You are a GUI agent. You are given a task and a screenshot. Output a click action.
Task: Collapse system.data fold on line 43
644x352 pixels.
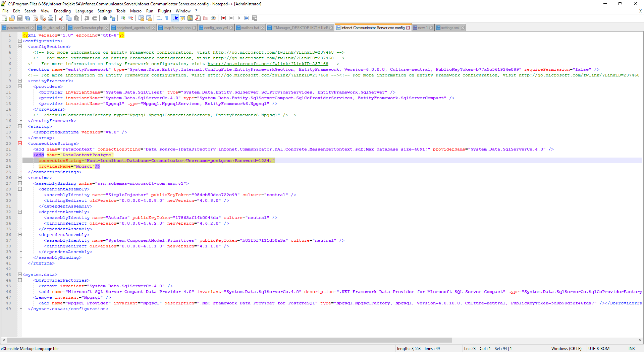[20, 275]
